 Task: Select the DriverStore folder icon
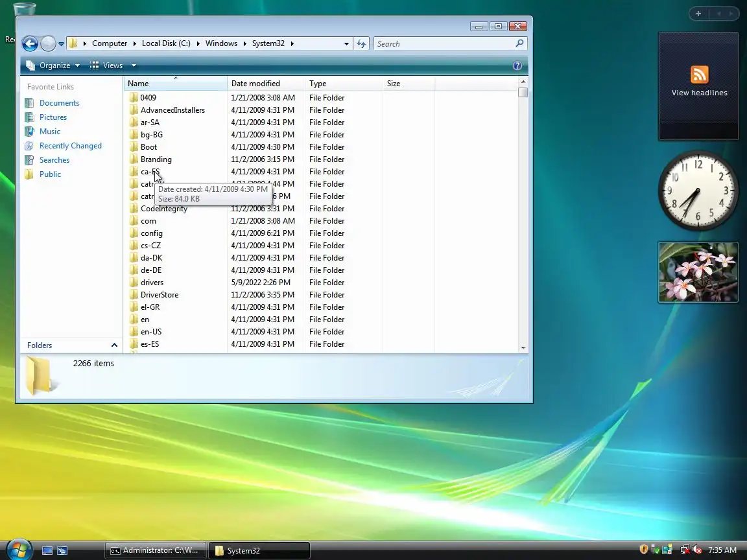[x=134, y=295]
